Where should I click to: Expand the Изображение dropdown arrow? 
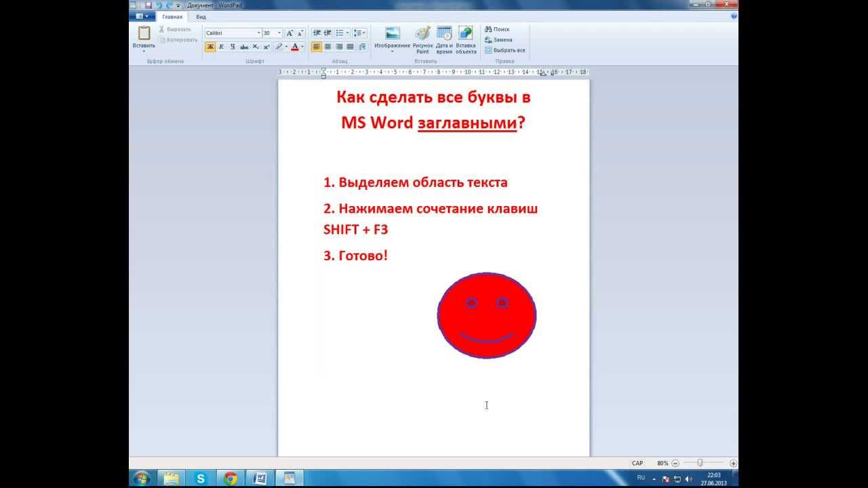pyautogui.click(x=392, y=52)
